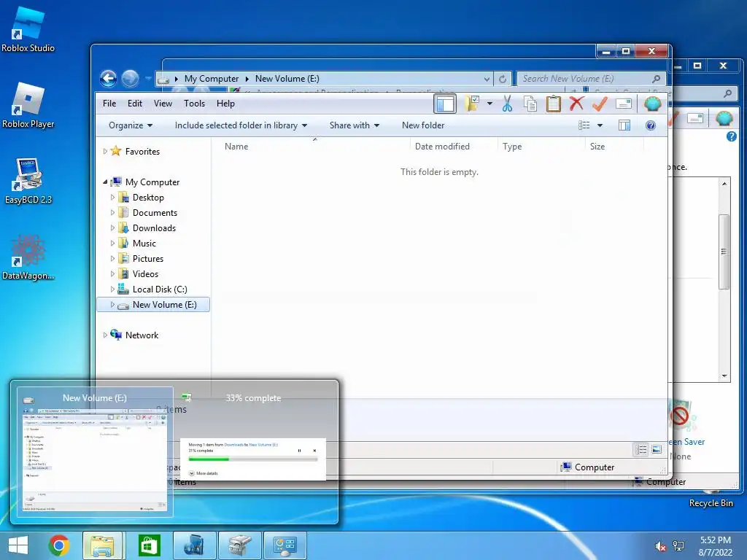Viewport: 747px width, 560px height.
Task: Create a New folder
Action: [x=423, y=125]
